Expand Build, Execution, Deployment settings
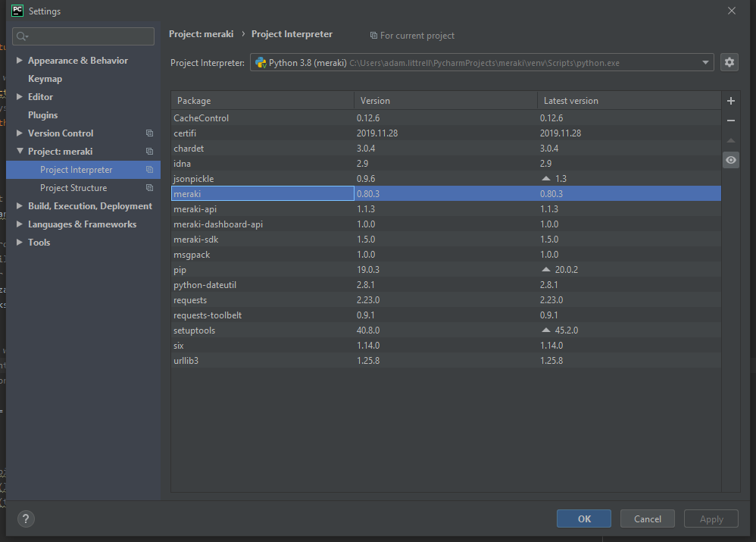The image size is (756, 542). coord(18,205)
